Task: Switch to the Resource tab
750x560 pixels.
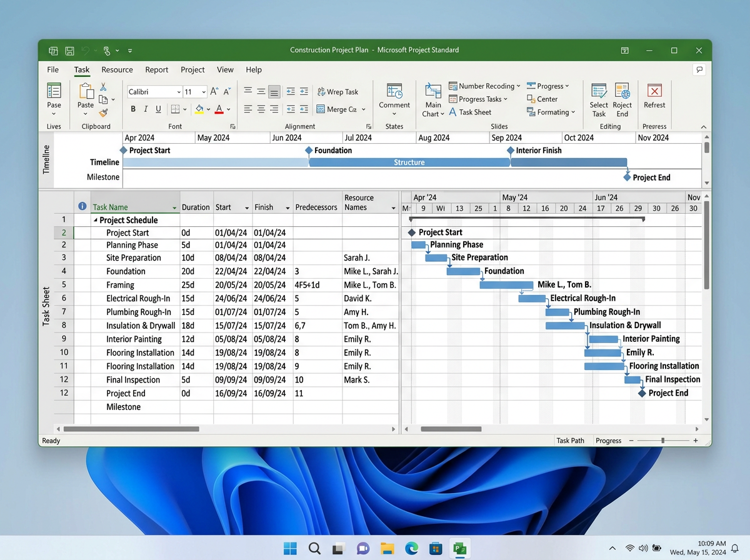Action: point(117,70)
